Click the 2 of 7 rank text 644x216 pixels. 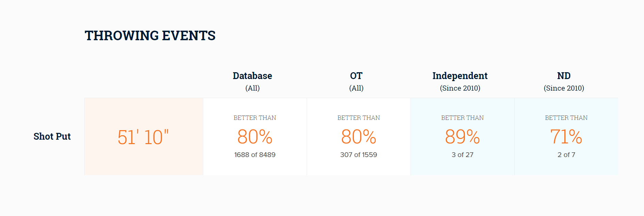coord(566,155)
